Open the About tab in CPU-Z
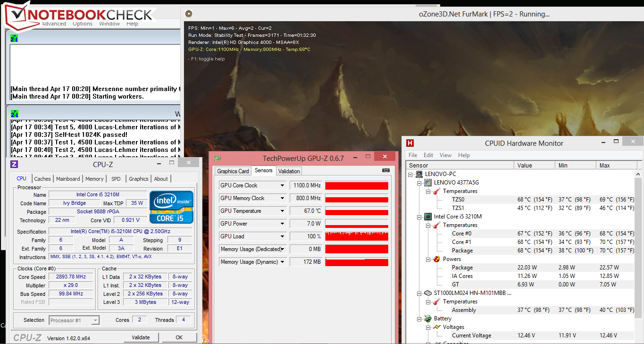This screenshot has height=344, width=644. [x=161, y=179]
